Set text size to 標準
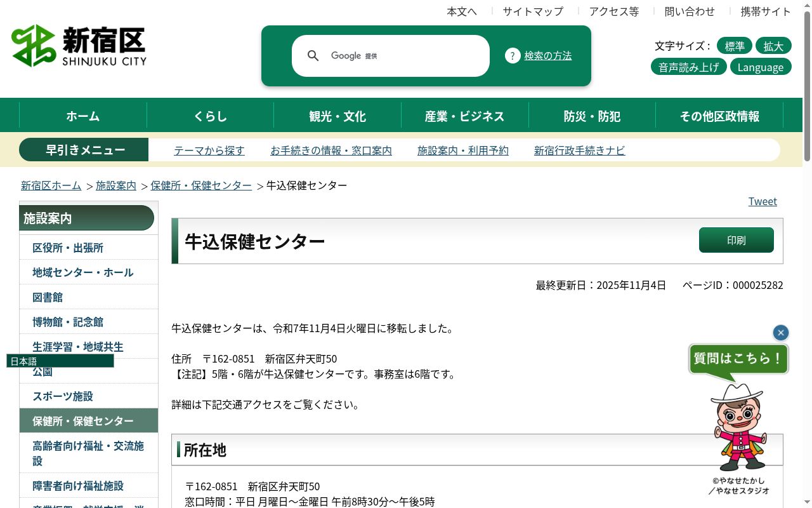Image resolution: width=812 pixels, height=508 pixels. coord(735,46)
